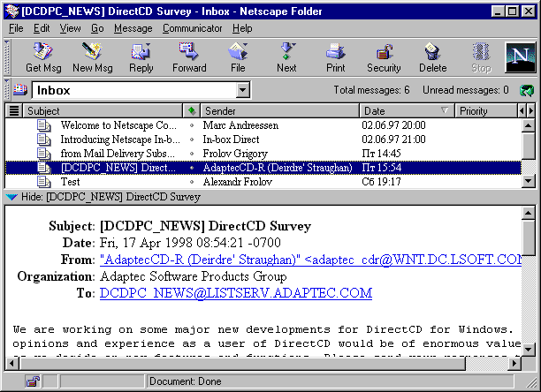541x392 pixels.
Task: Toggle read status of AdaptecCD-R message
Action: pos(192,168)
